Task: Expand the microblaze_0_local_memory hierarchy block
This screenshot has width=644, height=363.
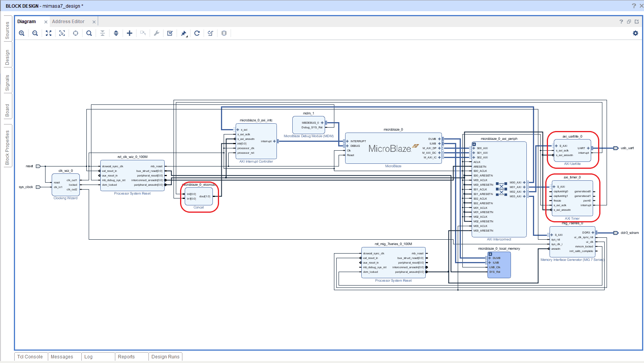Action: 491,254
